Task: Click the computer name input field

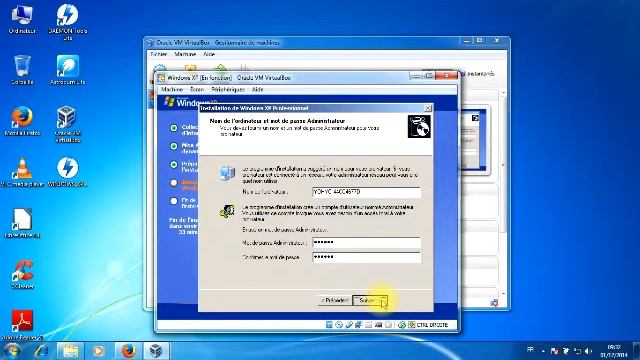Action: coord(366,192)
